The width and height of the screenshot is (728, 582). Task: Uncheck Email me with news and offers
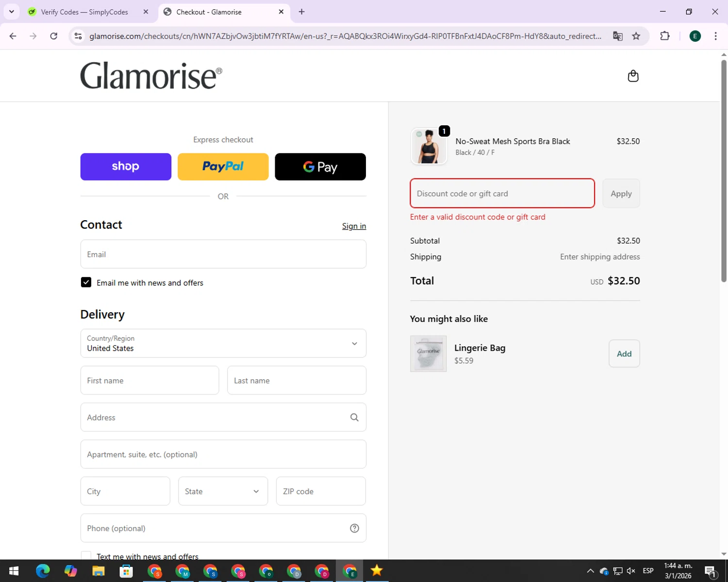pos(86,282)
